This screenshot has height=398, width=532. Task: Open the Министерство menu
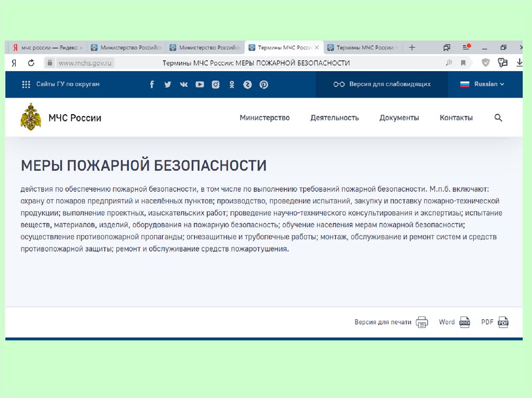pos(264,118)
